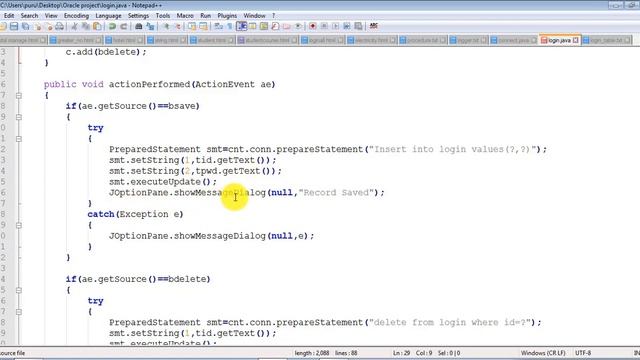
Task: Click the Stop Recording macro icon
Action: point(324,27)
